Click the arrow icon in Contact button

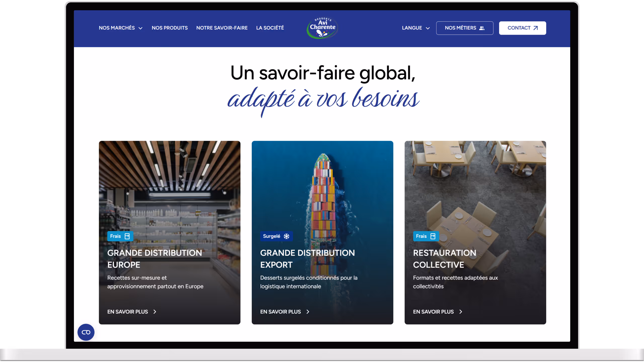[x=536, y=28]
